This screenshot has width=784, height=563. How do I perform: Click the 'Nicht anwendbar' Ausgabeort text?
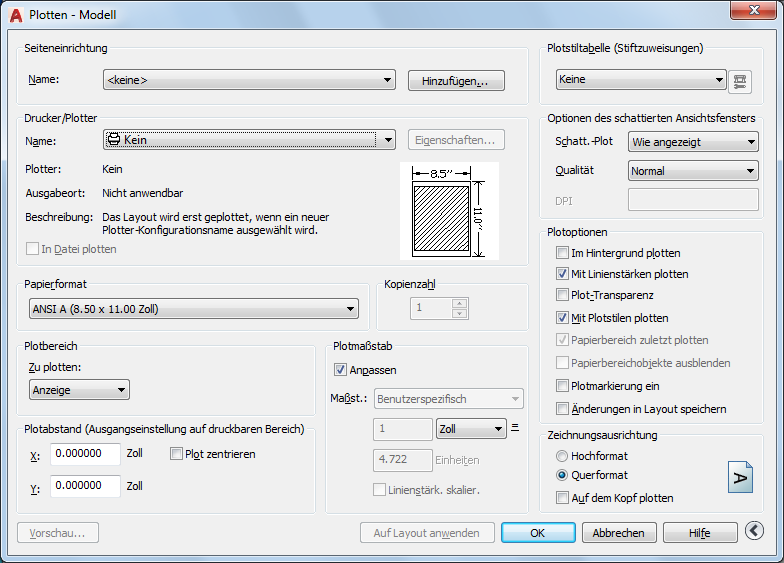[x=142, y=193]
